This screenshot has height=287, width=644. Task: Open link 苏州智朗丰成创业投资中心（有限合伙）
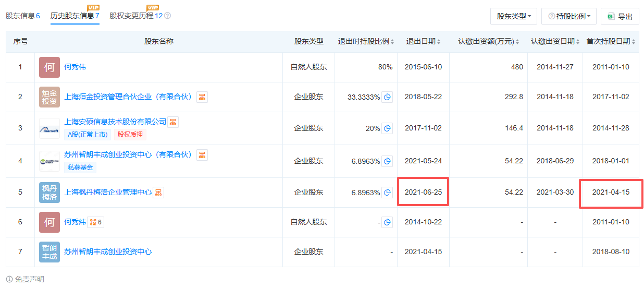point(128,155)
